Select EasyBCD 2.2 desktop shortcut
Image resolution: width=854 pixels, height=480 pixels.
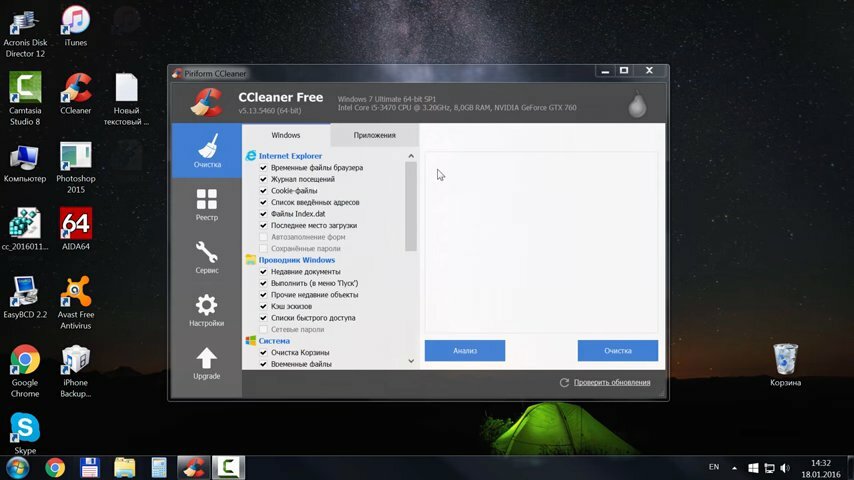tap(25, 297)
